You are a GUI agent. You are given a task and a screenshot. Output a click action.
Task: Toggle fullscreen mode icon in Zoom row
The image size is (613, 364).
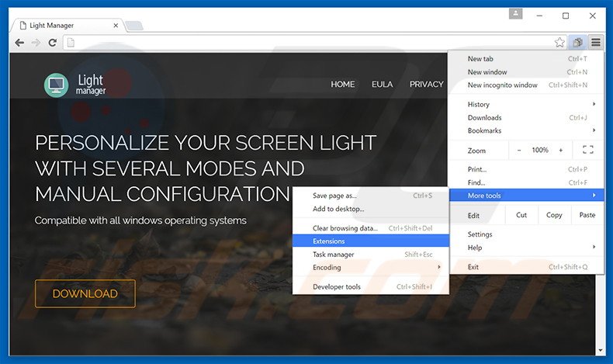click(x=587, y=150)
